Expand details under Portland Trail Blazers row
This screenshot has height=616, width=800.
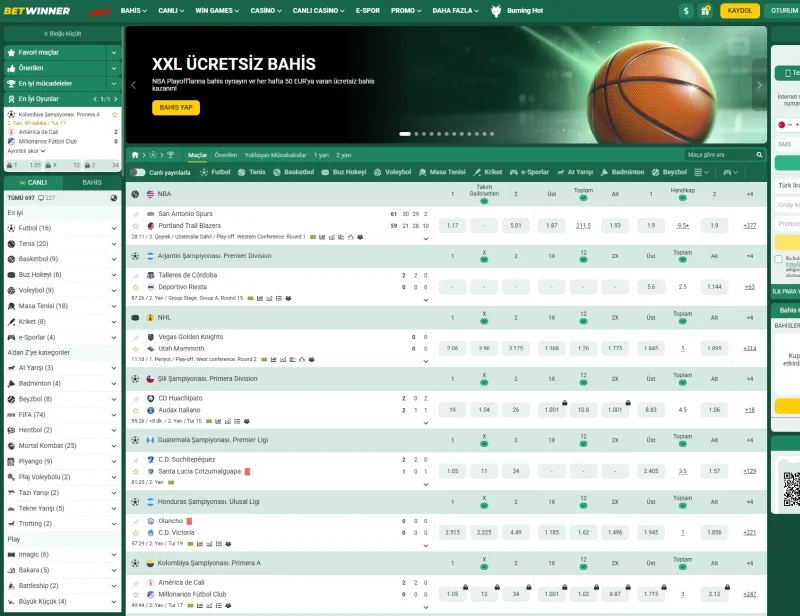426,239
